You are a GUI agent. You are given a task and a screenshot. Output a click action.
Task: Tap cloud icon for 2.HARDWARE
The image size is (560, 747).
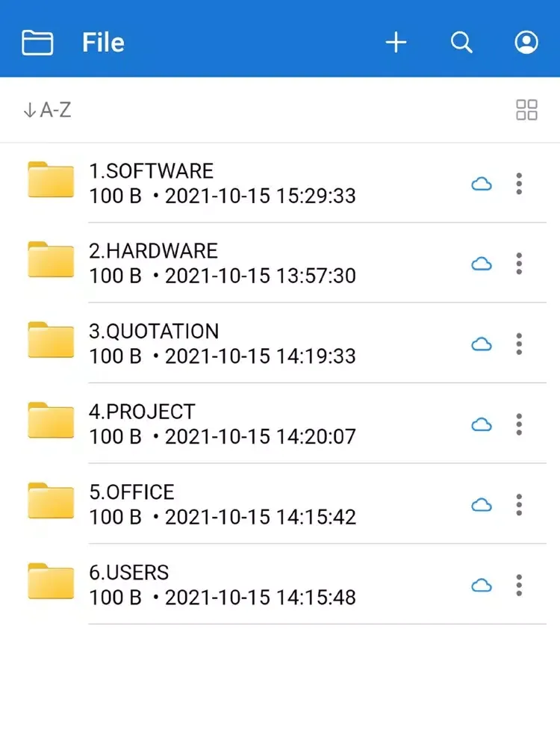[x=482, y=264]
